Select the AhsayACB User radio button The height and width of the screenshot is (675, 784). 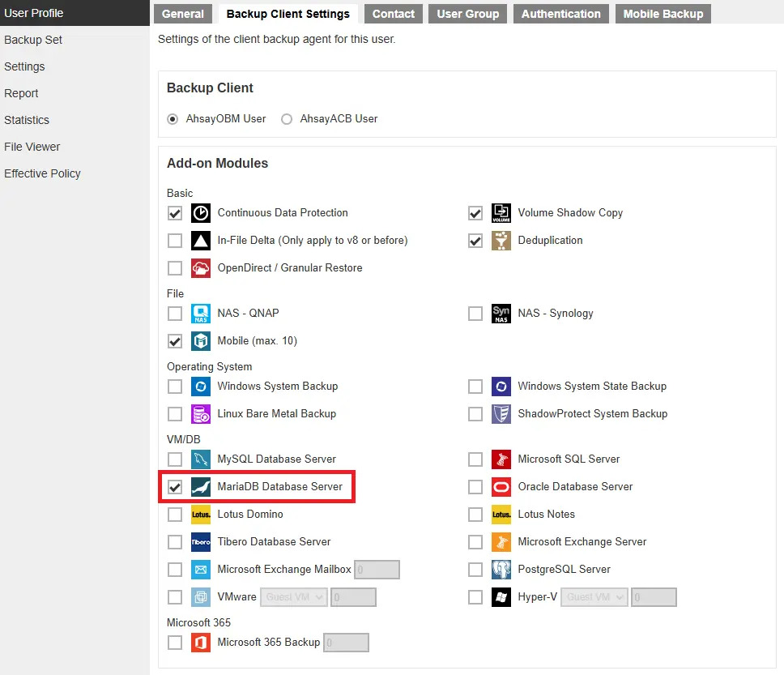point(287,119)
